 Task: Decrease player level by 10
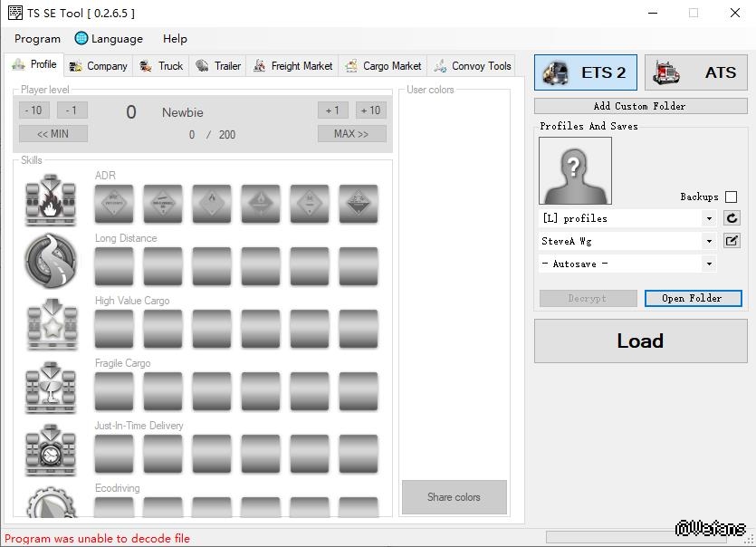pos(33,110)
